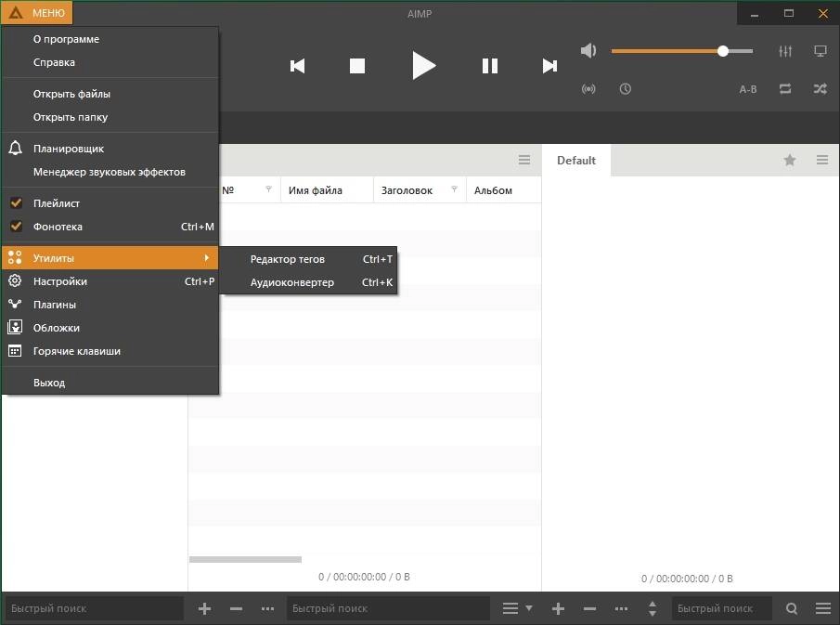Click the horizontal scrollbar in the library
The image size is (840, 625).
(x=245, y=560)
